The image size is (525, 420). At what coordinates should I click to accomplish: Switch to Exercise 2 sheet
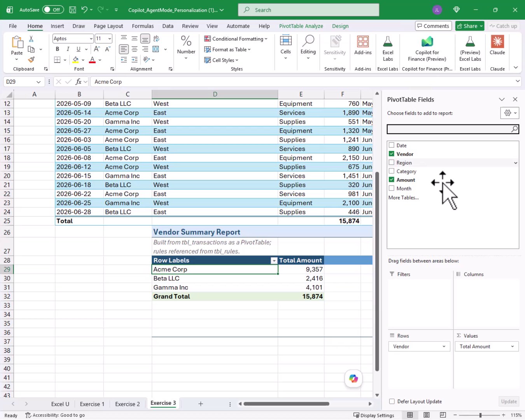click(128, 404)
